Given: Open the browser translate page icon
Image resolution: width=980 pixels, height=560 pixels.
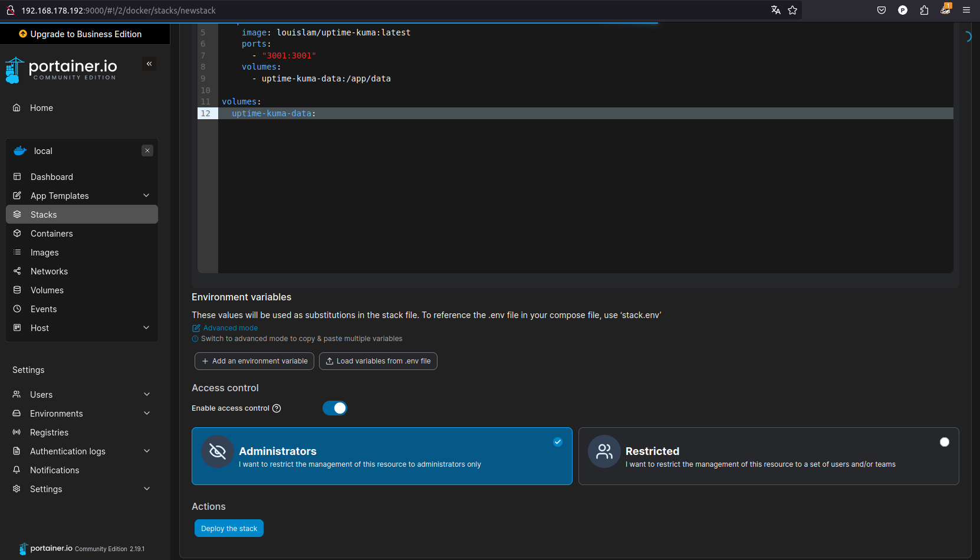Looking at the screenshot, I should [775, 10].
